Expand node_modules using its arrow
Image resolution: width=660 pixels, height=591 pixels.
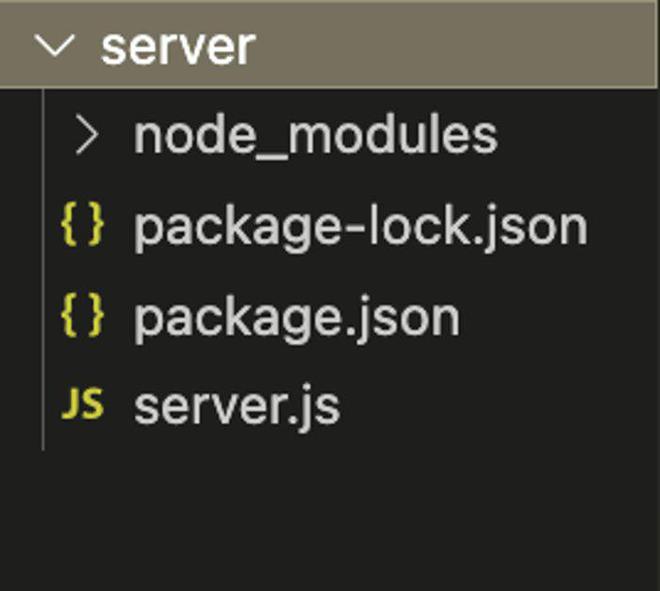click(87, 136)
